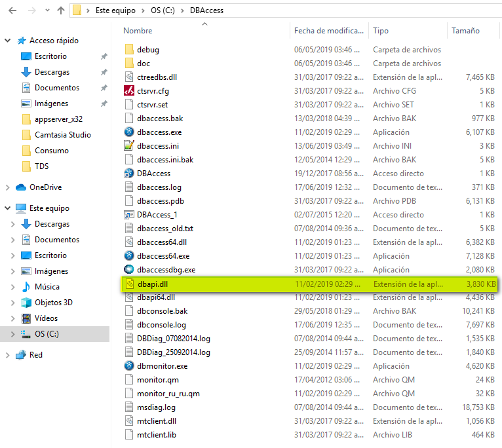Screen dimensions: 502x448
Task: Open recent locations dropdown chevron
Action: (x=47, y=10)
